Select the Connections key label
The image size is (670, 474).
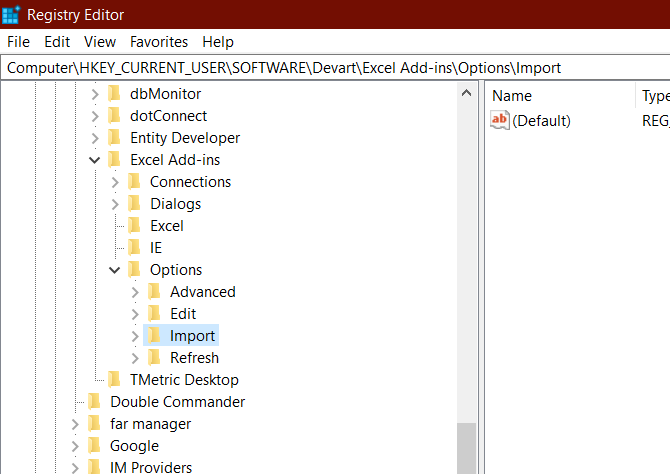(x=190, y=182)
